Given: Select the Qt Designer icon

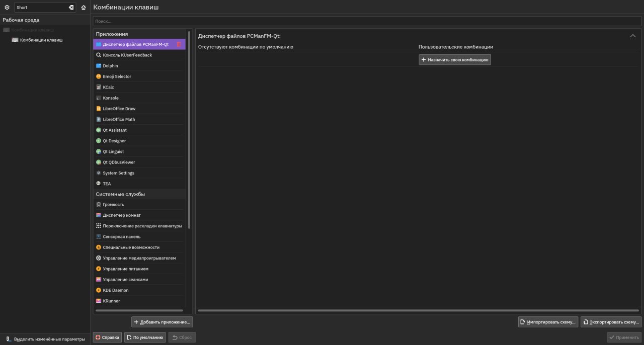Looking at the screenshot, I should (99, 141).
